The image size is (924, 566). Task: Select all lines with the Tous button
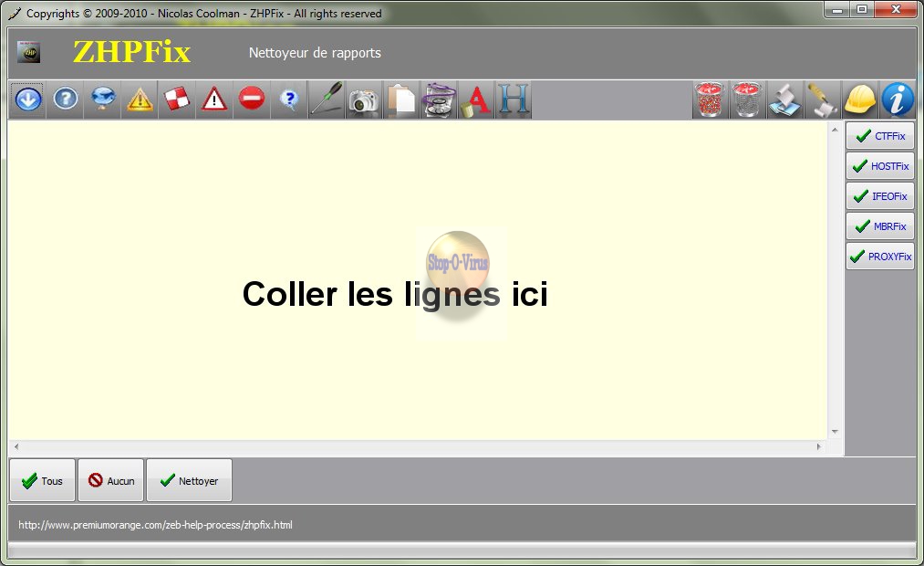click(43, 480)
